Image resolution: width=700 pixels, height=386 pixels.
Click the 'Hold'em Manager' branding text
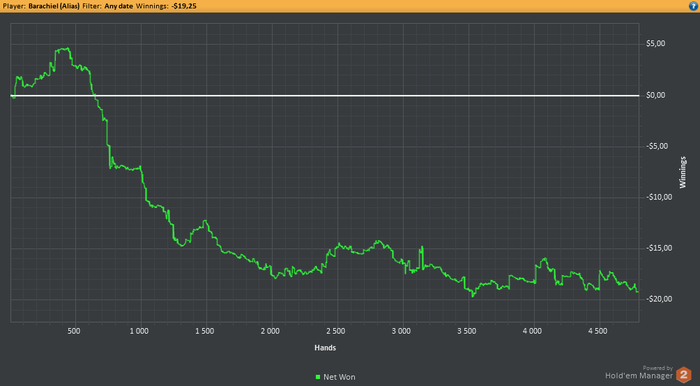(639, 376)
